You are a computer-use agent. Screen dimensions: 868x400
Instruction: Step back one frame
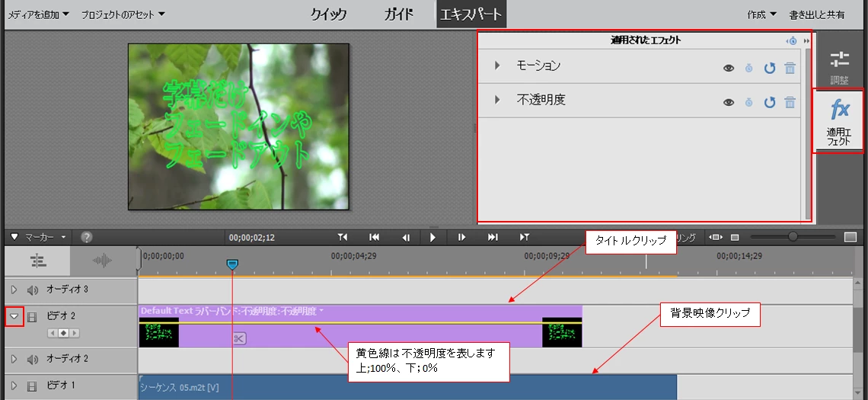(x=406, y=237)
